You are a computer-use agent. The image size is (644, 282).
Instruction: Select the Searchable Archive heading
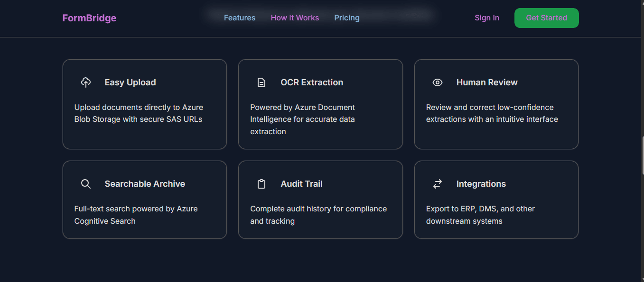click(145, 184)
